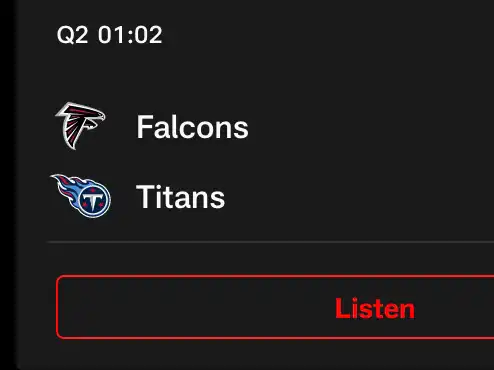Click the Tennessee Titans logo
This screenshot has width=494, height=370.
pos(81,196)
